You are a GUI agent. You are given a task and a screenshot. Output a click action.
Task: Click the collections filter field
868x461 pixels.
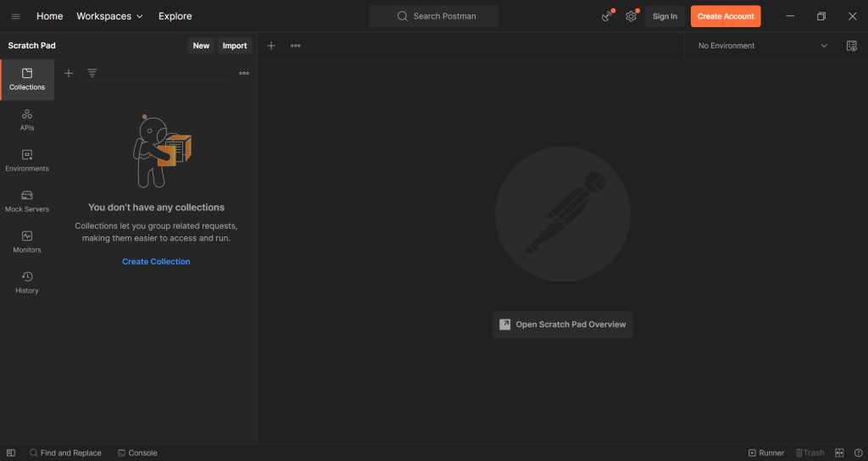click(x=156, y=73)
